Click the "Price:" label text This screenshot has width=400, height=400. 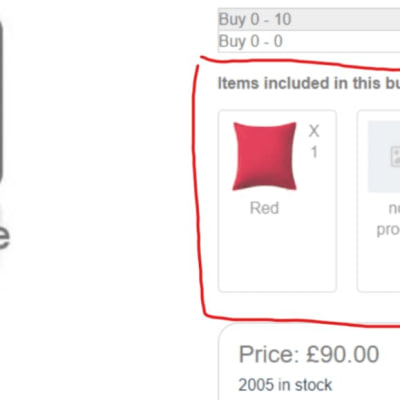[x=269, y=354]
